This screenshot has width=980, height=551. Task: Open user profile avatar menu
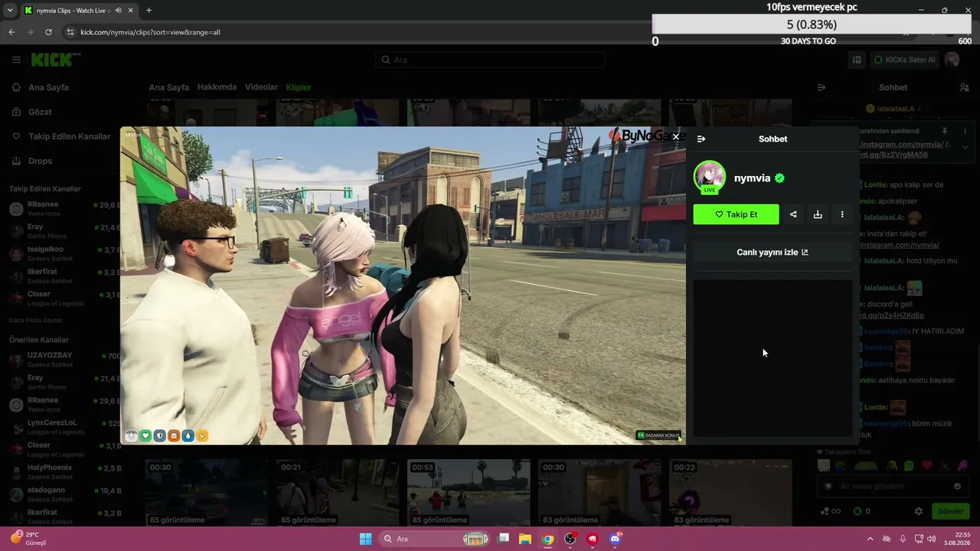(x=952, y=60)
